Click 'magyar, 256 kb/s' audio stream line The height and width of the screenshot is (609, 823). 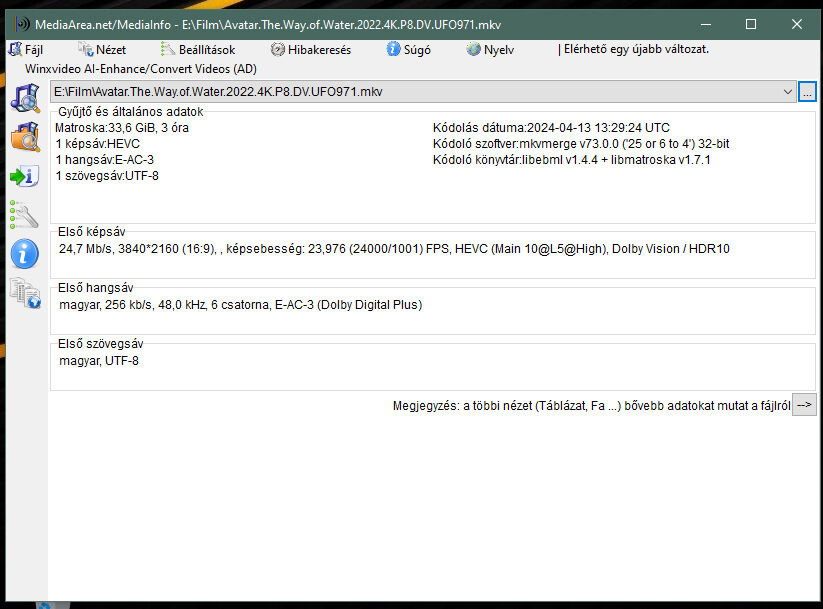pos(240,305)
